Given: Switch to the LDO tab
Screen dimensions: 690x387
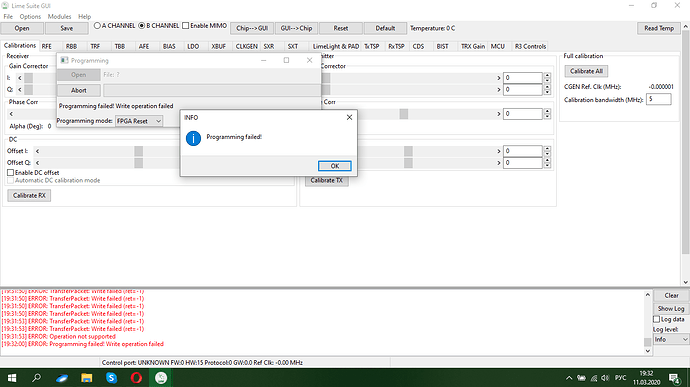Looking at the screenshot, I should pyautogui.click(x=193, y=46).
